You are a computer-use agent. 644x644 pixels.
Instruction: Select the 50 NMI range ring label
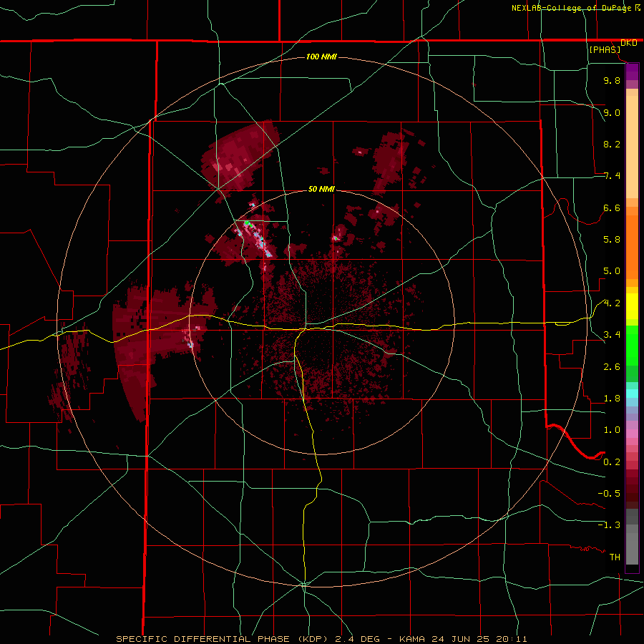tap(321, 189)
